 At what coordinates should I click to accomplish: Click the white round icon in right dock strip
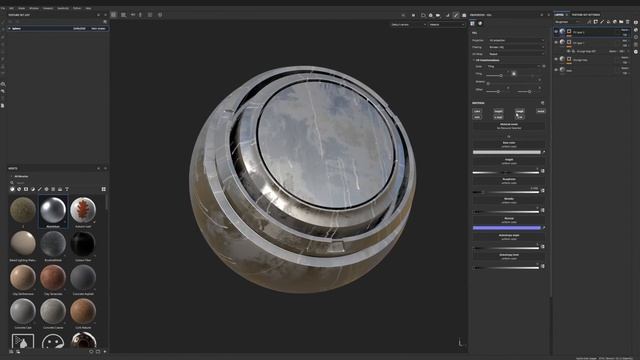pos(636,52)
